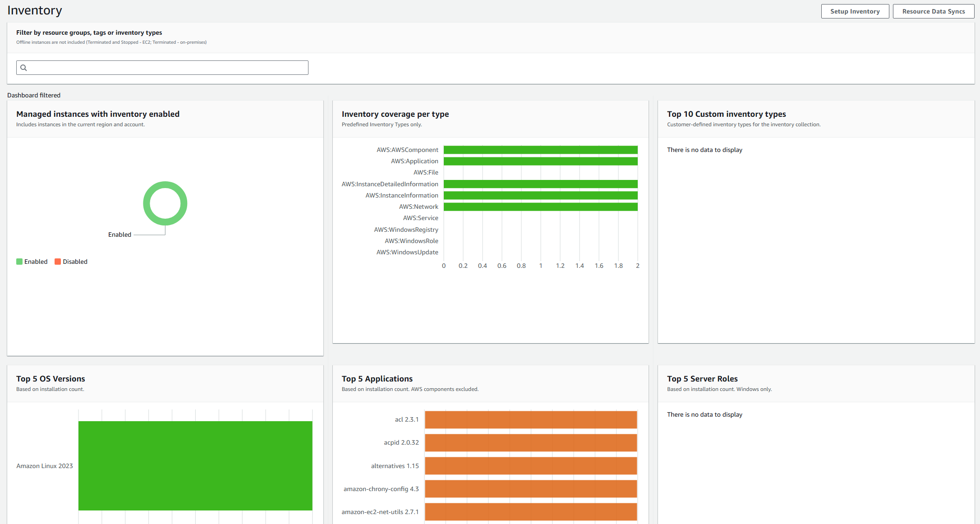Select the AWS:Application green bar
Image resolution: width=980 pixels, height=524 pixels.
(540, 161)
